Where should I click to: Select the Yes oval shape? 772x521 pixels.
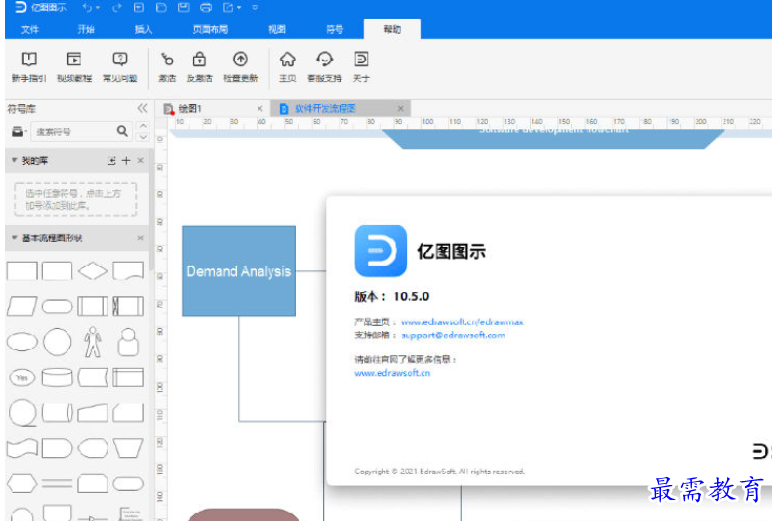tap(22, 378)
